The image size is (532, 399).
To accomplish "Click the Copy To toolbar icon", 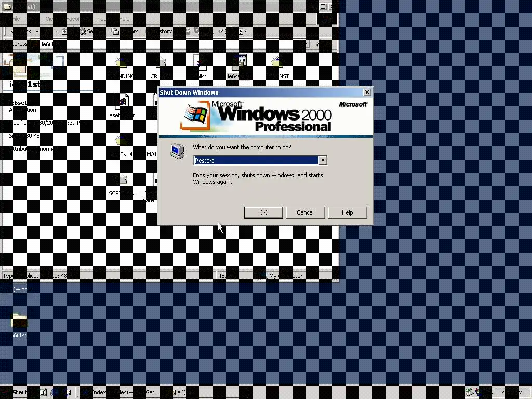I will [x=198, y=31].
